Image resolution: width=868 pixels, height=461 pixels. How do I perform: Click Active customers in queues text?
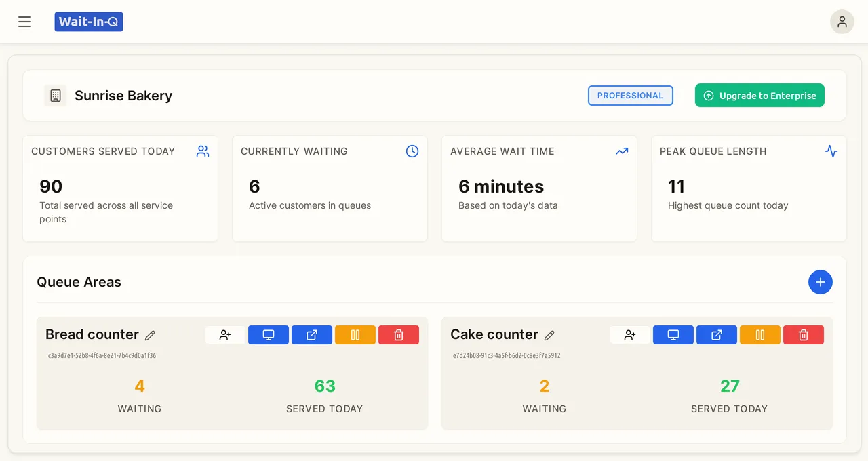pos(310,205)
